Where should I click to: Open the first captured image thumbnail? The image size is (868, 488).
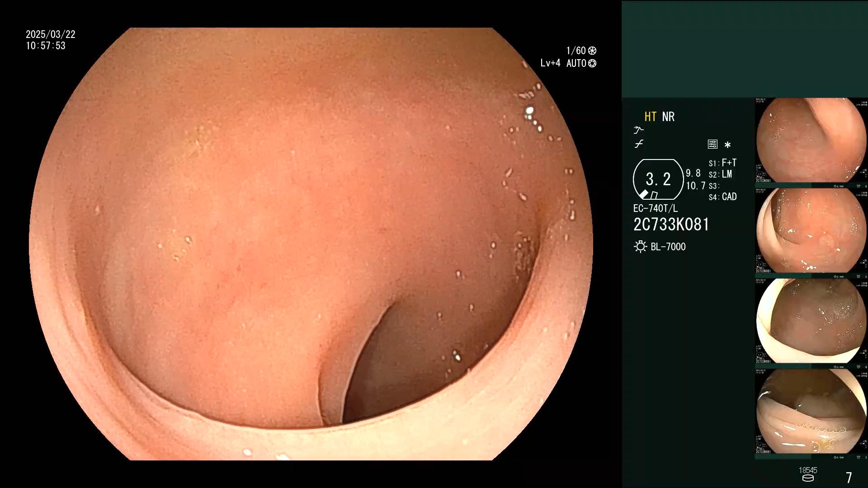point(811,141)
